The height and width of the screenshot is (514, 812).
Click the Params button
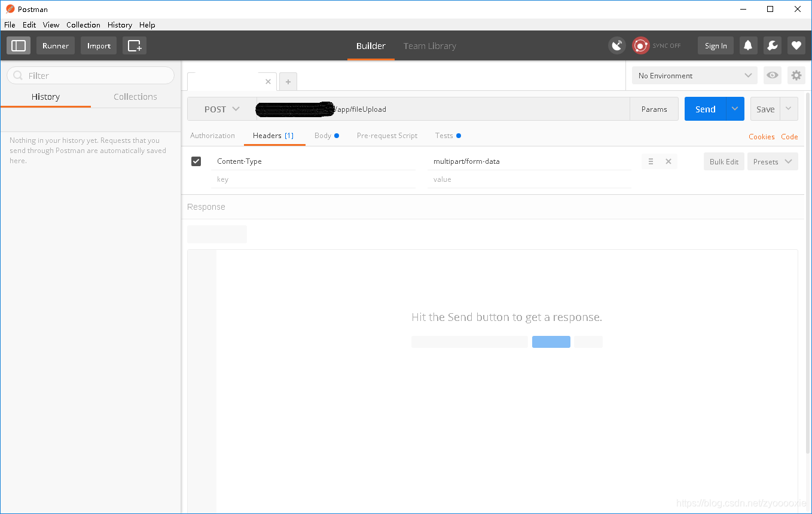click(x=654, y=109)
